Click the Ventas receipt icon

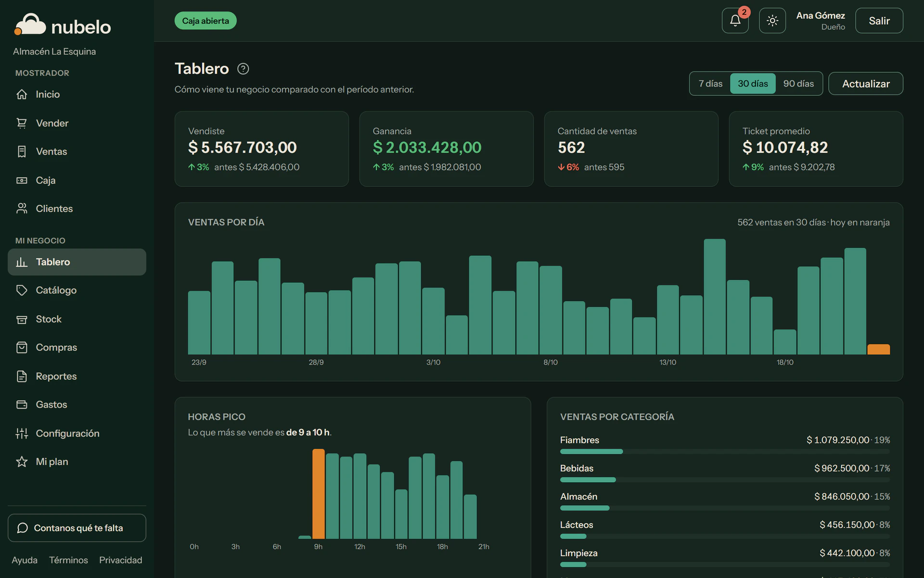click(x=22, y=152)
